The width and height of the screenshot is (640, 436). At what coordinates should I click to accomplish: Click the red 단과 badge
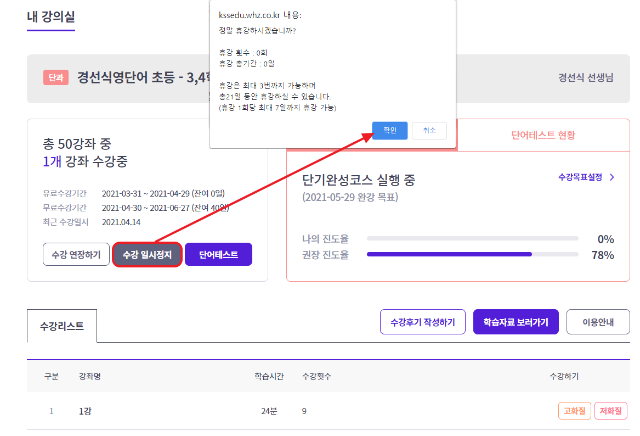tap(55, 78)
